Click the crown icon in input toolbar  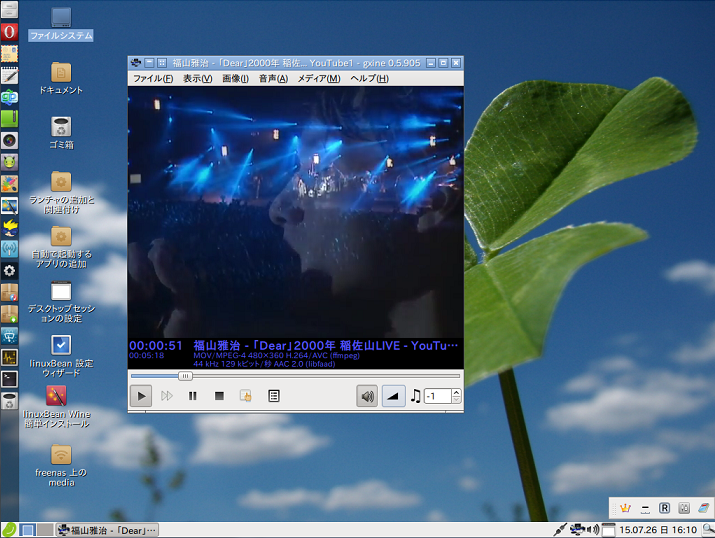pos(625,508)
